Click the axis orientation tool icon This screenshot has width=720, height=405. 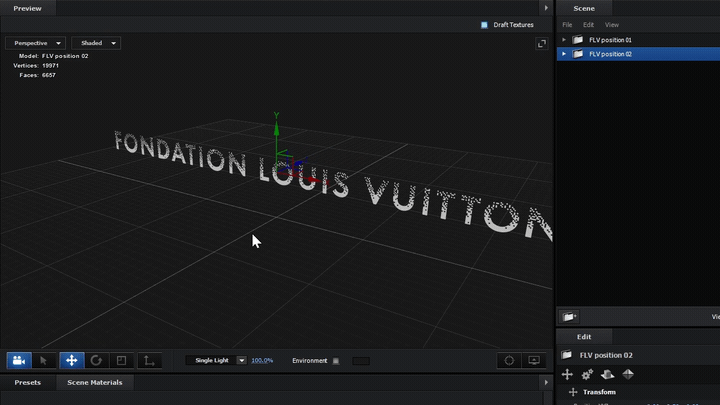[149, 360]
